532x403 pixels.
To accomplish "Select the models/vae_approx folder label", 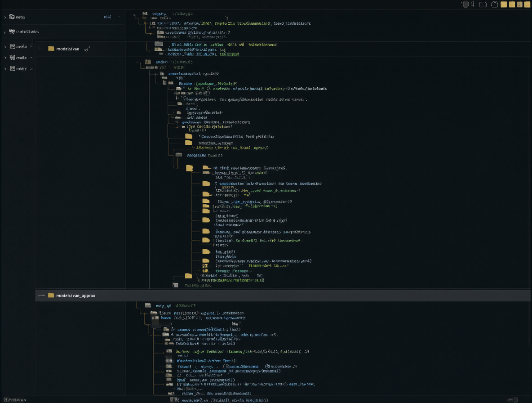I will point(75,296).
